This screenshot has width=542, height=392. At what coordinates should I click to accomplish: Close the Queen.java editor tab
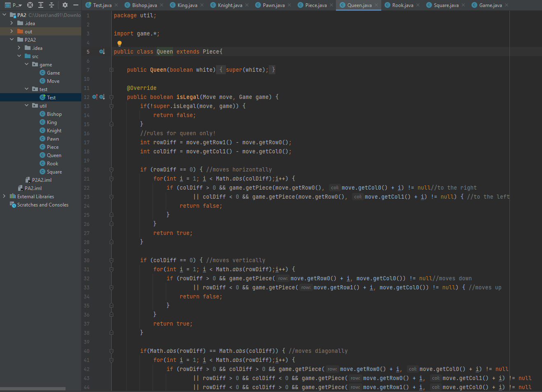click(377, 5)
